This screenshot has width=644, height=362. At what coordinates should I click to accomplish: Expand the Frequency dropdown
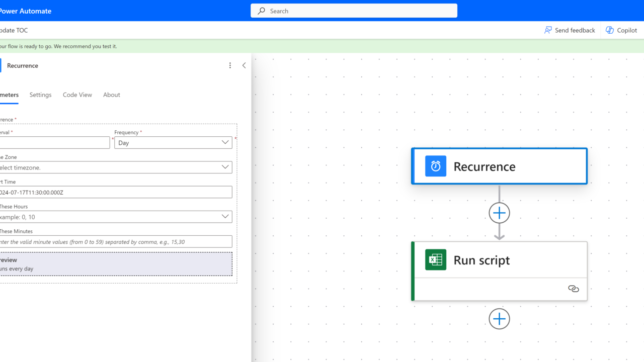[225, 143]
